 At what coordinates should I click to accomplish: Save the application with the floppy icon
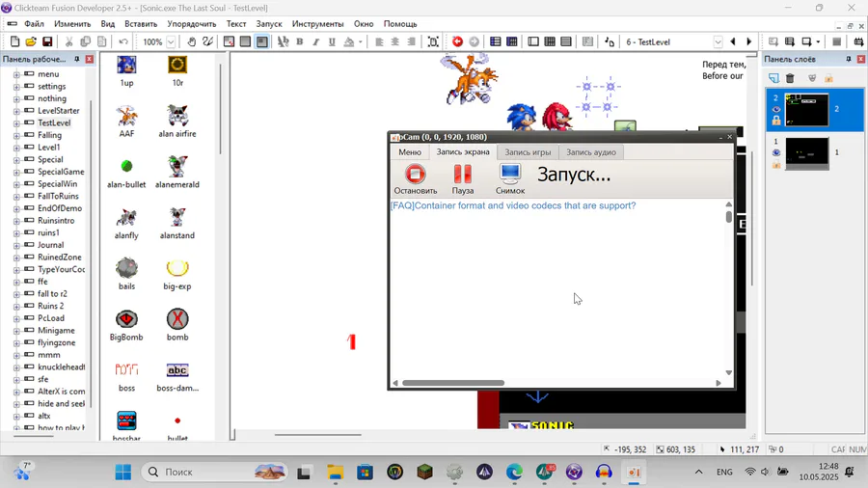(x=47, y=41)
